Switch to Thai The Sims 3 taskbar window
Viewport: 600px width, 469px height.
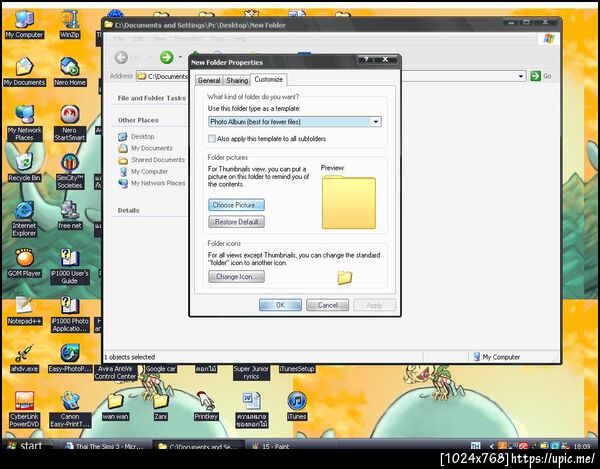point(105,446)
